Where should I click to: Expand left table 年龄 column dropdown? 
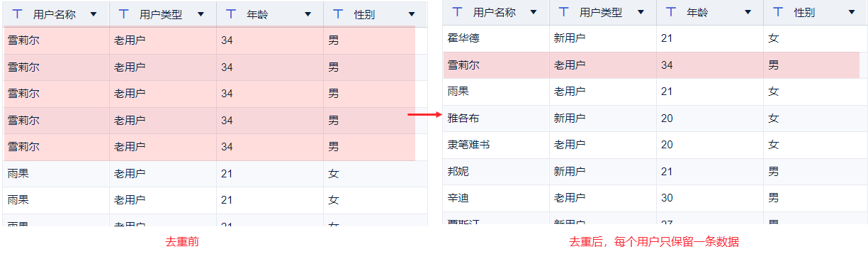click(x=308, y=14)
